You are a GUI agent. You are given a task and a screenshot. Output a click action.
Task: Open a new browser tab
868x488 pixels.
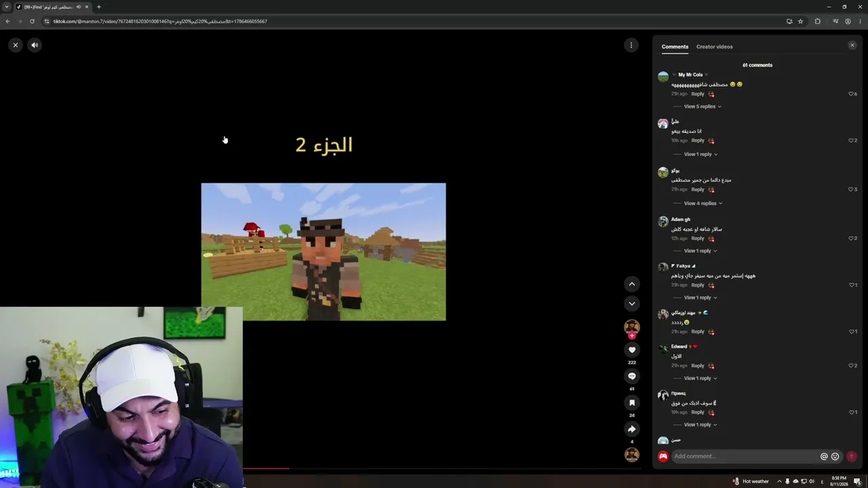(x=98, y=7)
